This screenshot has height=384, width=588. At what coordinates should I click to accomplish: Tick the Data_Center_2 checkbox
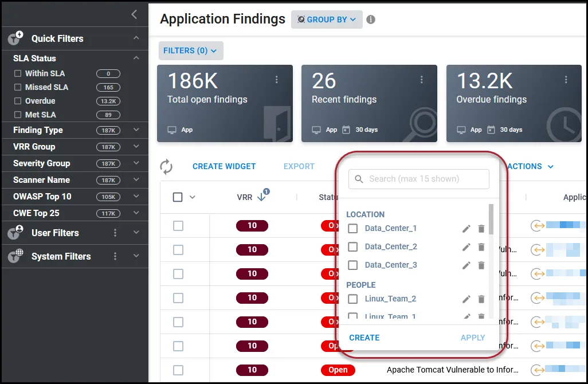coord(352,247)
